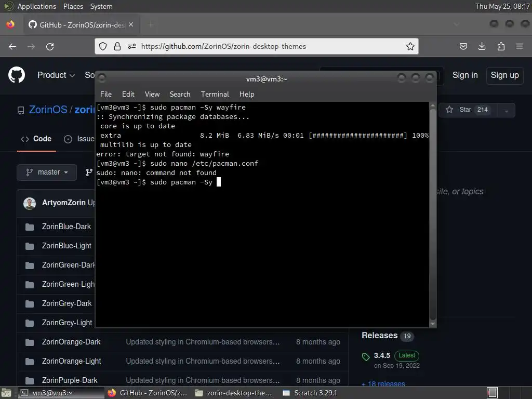Viewport: 532px width, 399px height.
Task: Star the zorin-desktop-themes repository
Action: tap(468, 110)
